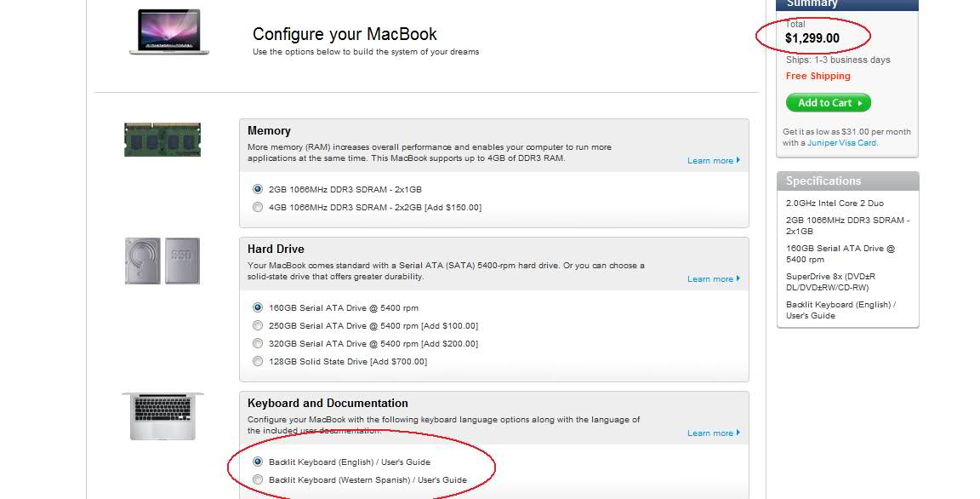Click the Specifications panel header
980x499 pixels.
point(847,181)
